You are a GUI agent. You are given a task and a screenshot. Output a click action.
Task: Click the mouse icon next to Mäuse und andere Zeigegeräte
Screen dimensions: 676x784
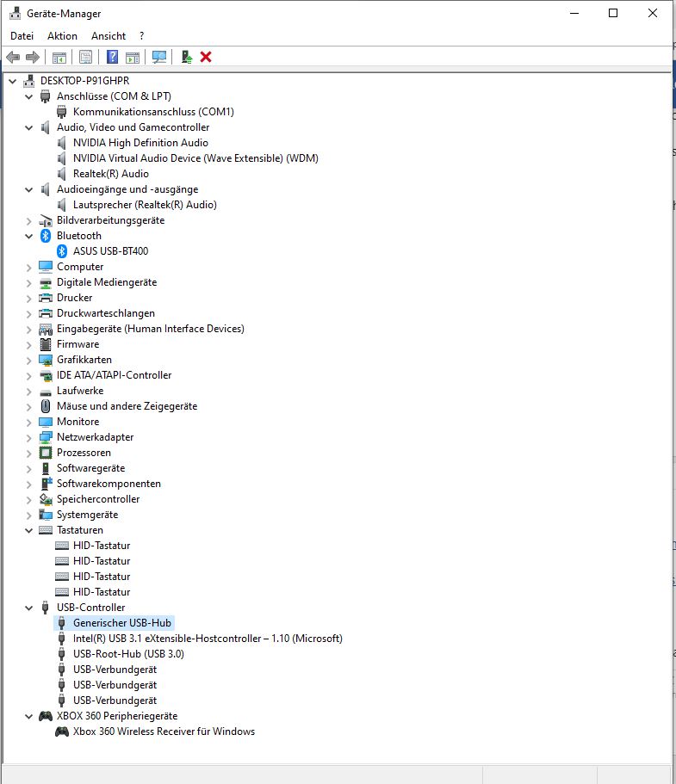tap(46, 406)
